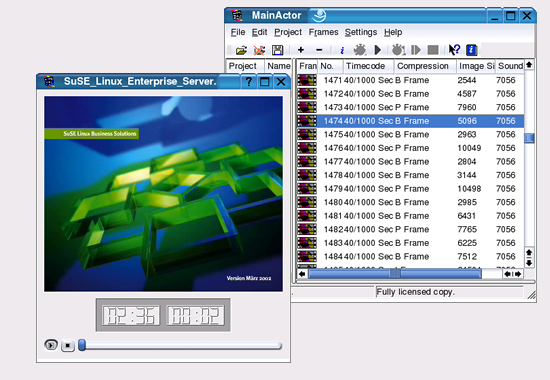Viewport: 550px width, 380px height.
Task: Click the close project crossed-out icon
Action: pos(259,50)
